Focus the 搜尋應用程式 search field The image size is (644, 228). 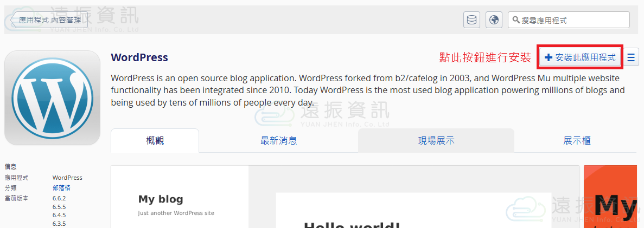pos(572,20)
